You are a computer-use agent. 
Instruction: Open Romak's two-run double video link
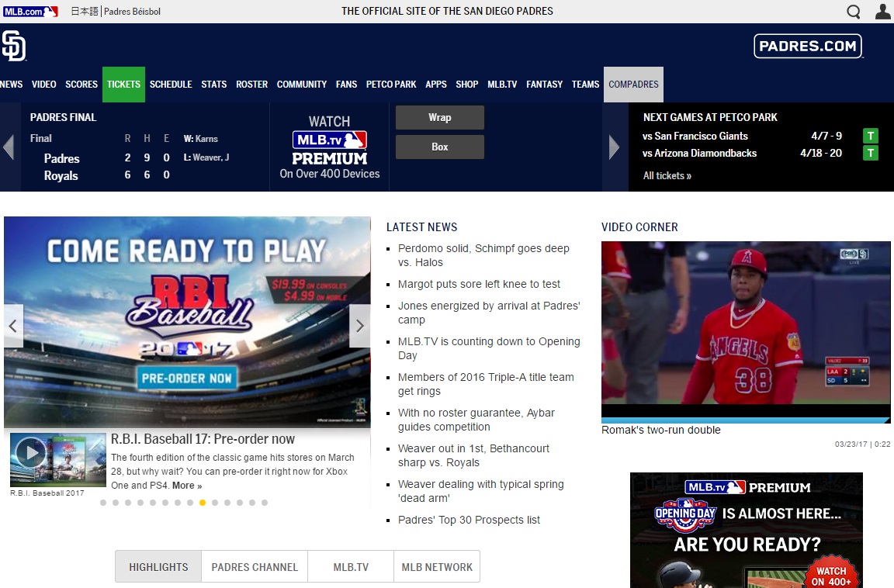pyautogui.click(x=661, y=431)
